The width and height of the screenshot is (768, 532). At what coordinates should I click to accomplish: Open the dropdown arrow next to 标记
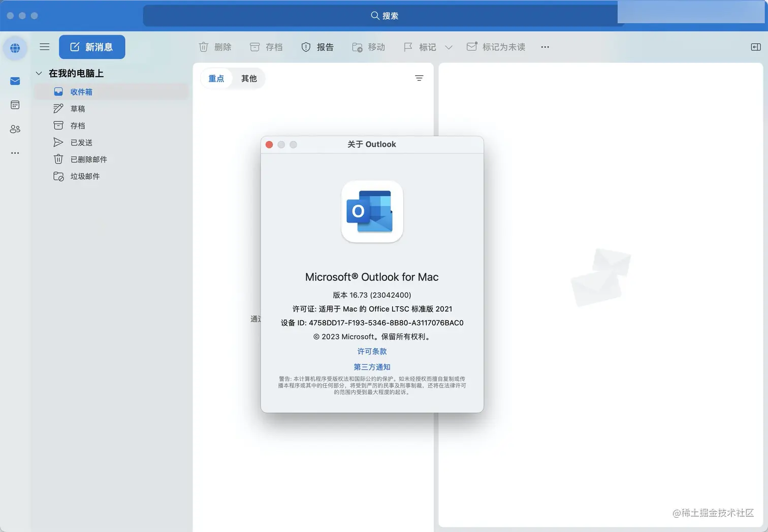pyautogui.click(x=449, y=47)
